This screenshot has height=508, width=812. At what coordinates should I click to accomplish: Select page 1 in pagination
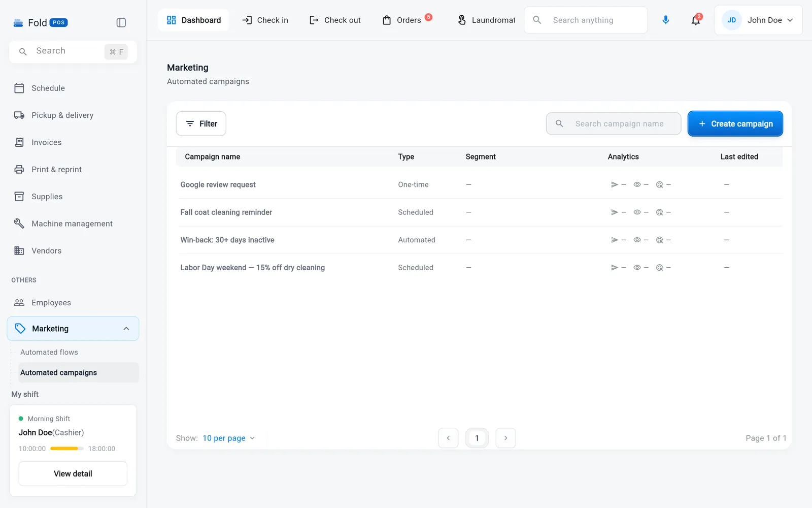tap(477, 438)
